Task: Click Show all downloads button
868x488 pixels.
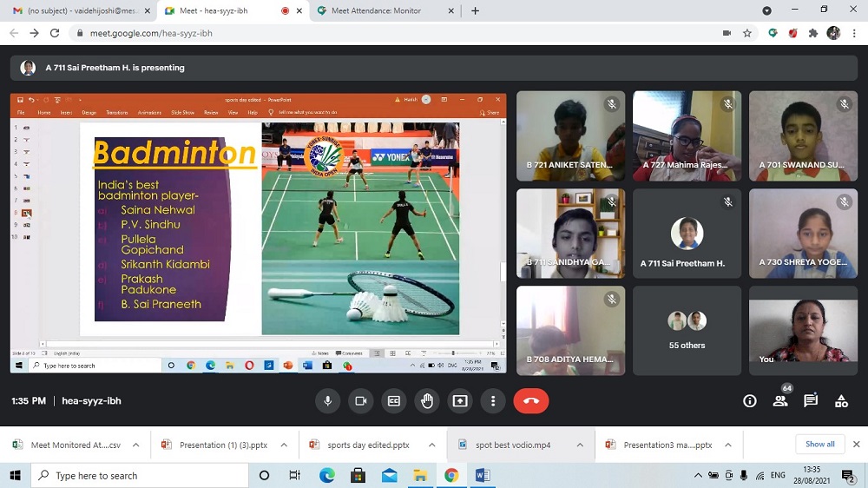Action: 819,445
